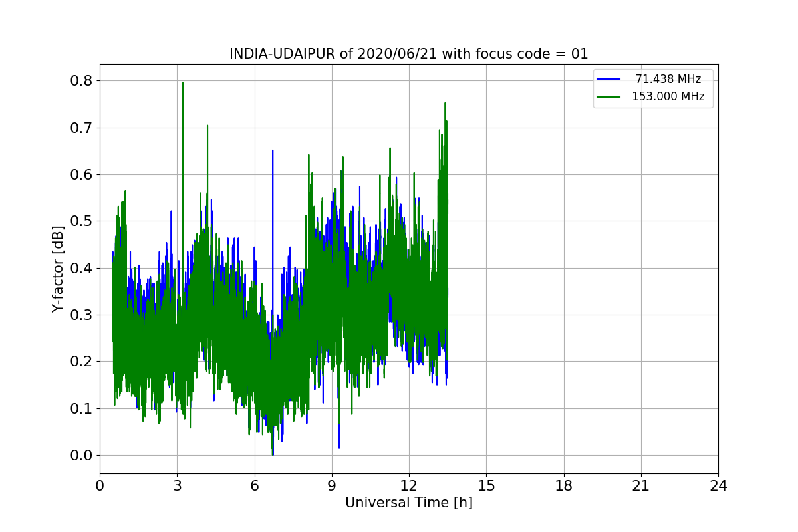Click the 0.2 y-axis tick label
798x532 pixels.
(81, 361)
